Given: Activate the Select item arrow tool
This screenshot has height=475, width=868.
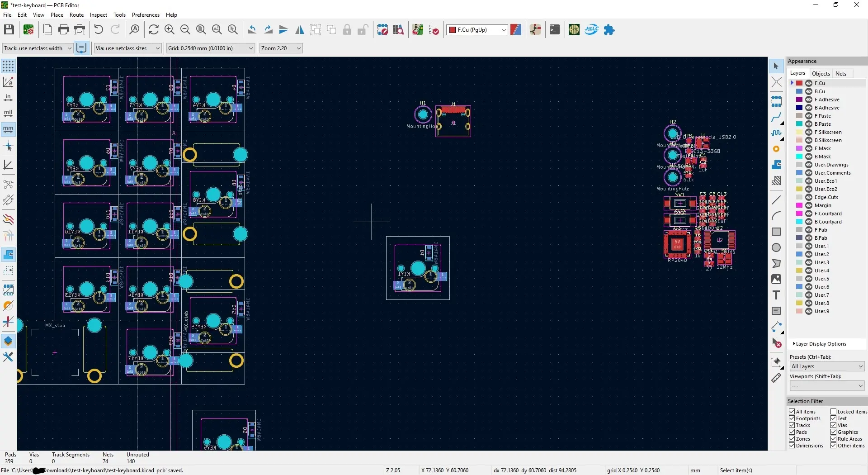Looking at the screenshot, I should click(x=776, y=66).
